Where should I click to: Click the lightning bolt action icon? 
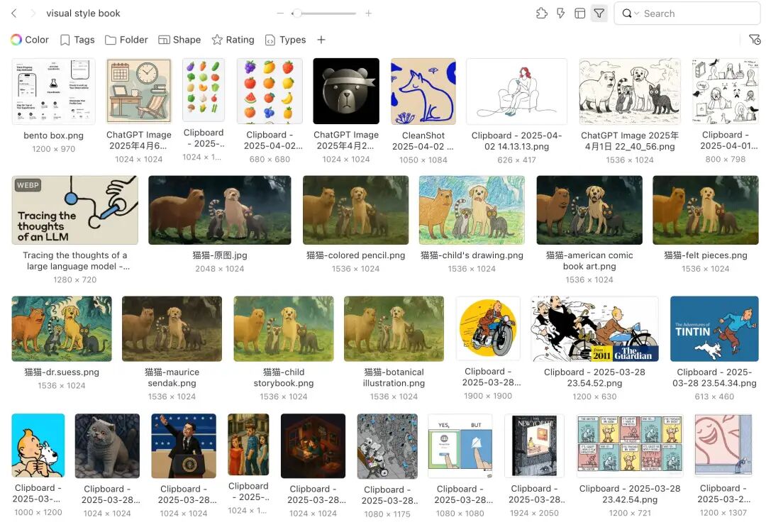click(560, 13)
